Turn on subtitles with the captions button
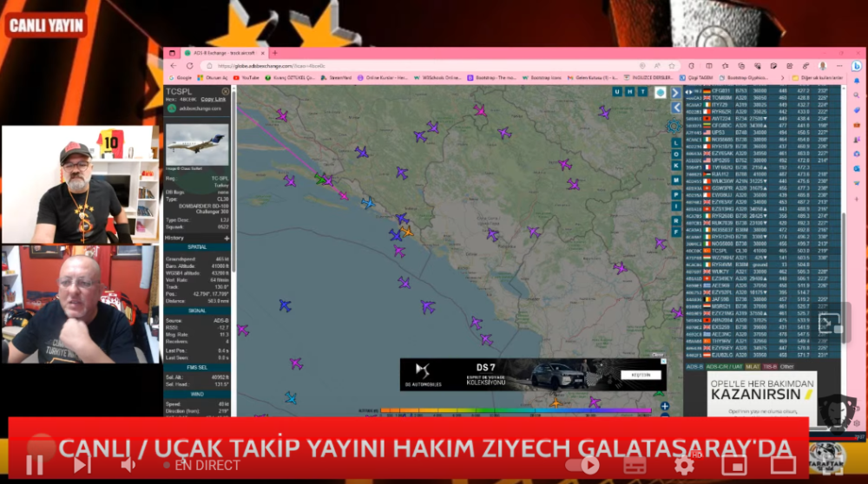868x484 pixels. [636, 465]
